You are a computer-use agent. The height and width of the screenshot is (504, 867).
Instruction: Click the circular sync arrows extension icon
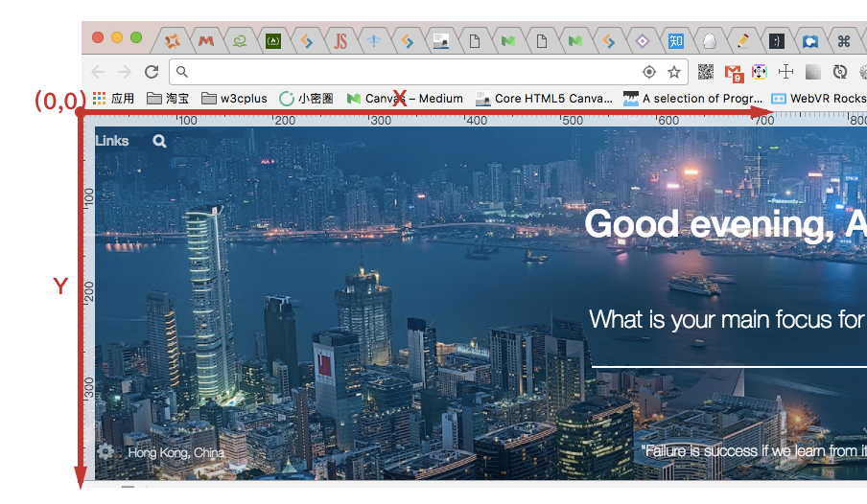(840, 71)
